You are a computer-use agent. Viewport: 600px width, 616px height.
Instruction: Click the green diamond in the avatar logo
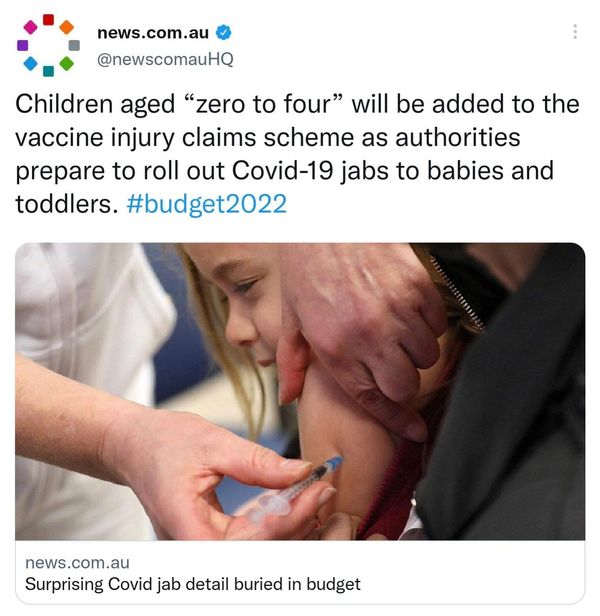[x=67, y=63]
